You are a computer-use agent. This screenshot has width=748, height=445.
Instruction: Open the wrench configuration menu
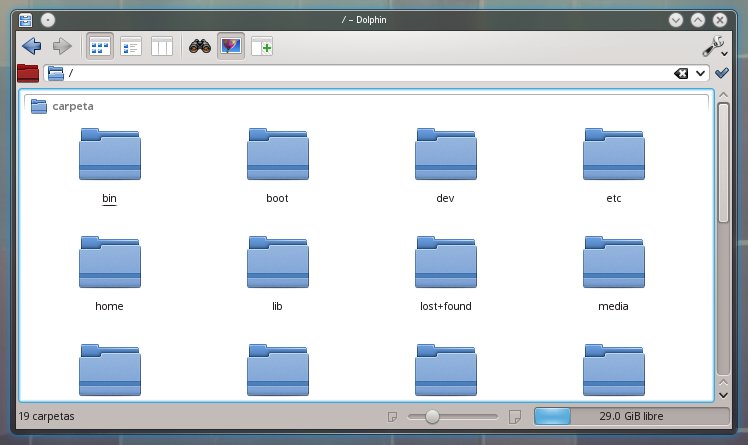click(715, 46)
